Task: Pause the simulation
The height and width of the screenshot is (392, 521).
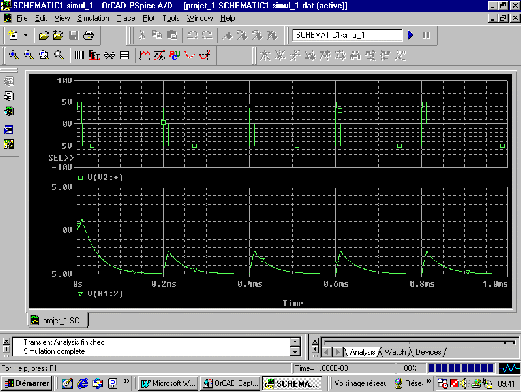Action: click(426, 35)
